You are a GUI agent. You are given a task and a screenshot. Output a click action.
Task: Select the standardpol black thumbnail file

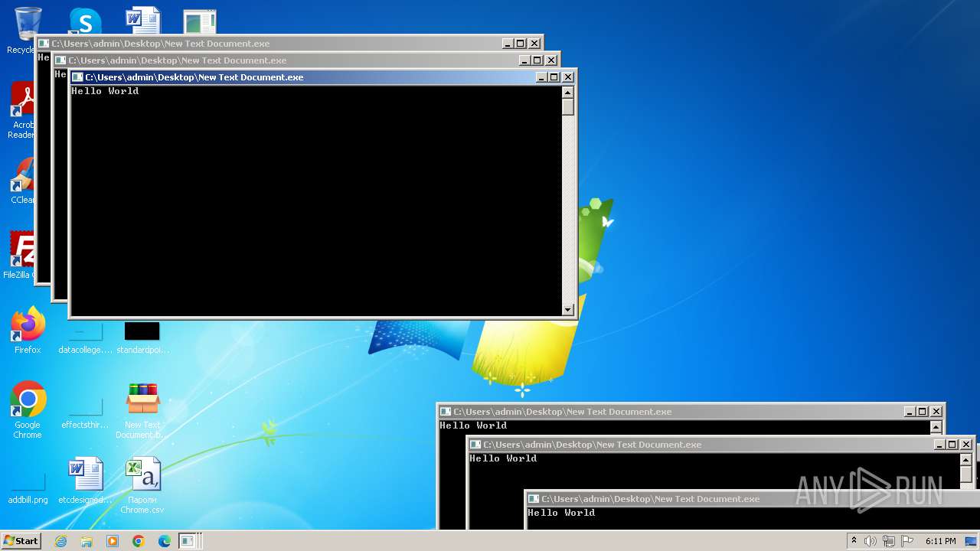142,338
